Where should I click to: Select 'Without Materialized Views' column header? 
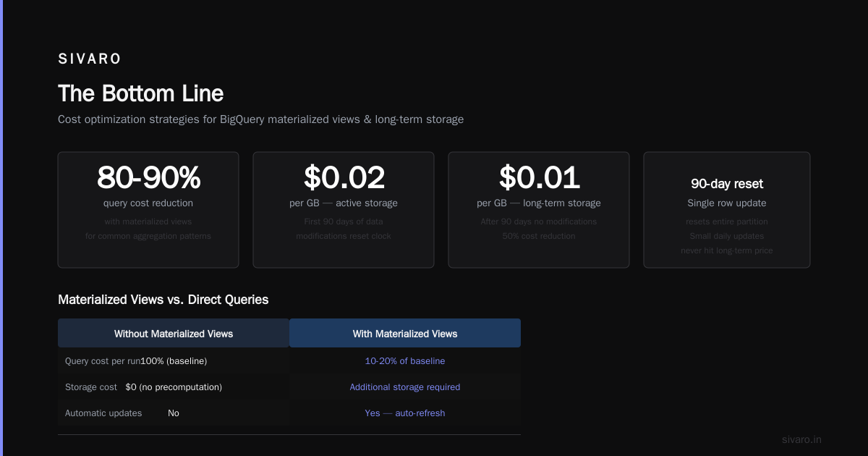[174, 334]
